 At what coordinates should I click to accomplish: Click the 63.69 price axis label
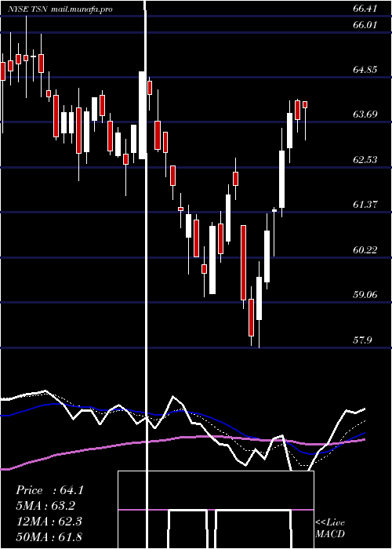coord(365,115)
